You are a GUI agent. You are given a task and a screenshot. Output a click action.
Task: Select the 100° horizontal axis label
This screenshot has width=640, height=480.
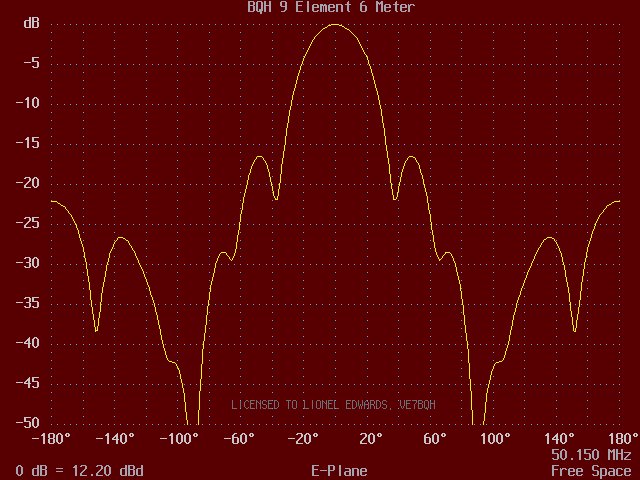[495, 439]
